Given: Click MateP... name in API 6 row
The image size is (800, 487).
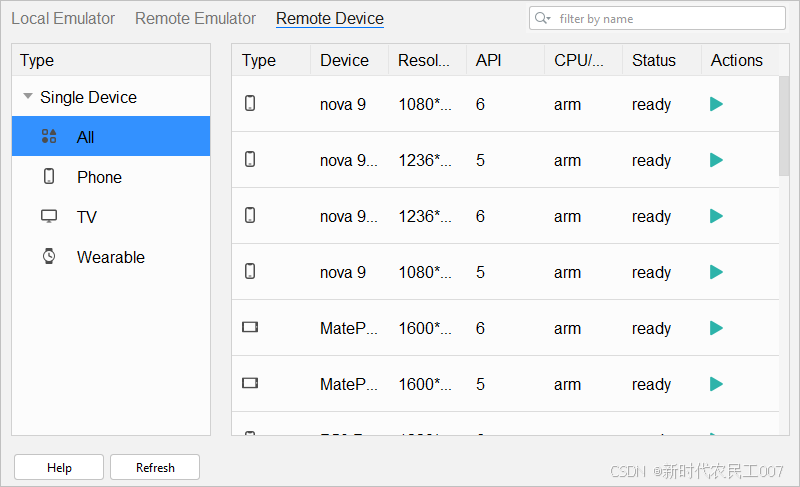Looking at the screenshot, I should coord(348,328).
